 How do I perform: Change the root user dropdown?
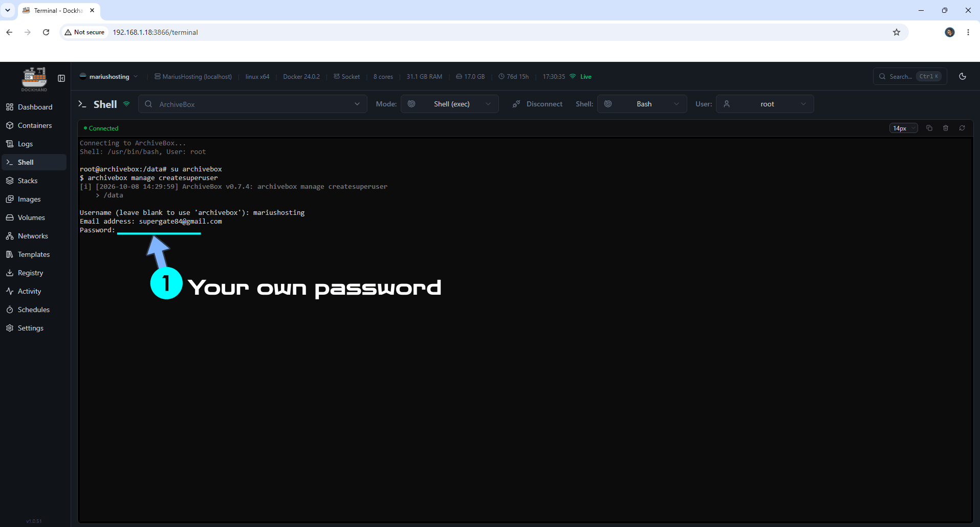pos(765,104)
